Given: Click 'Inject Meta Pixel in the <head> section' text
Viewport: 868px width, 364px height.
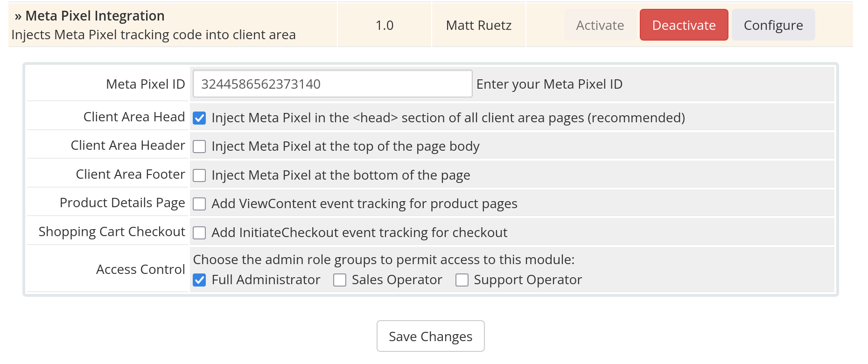Looking at the screenshot, I should [448, 118].
